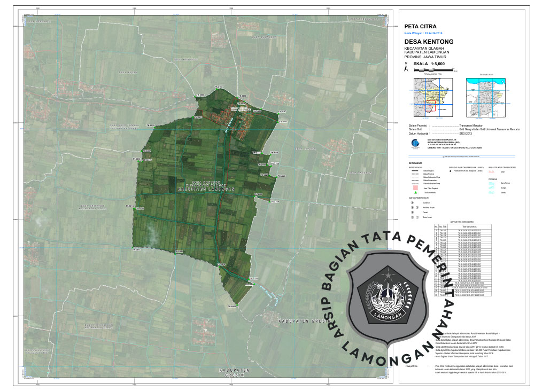Click the white cloud patch on the map

click(x=151, y=231)
